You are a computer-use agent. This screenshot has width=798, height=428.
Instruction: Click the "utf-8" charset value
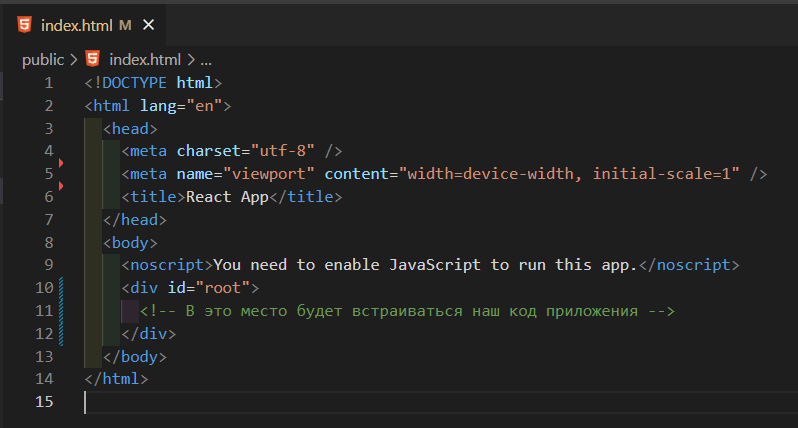tap(282, 151)
